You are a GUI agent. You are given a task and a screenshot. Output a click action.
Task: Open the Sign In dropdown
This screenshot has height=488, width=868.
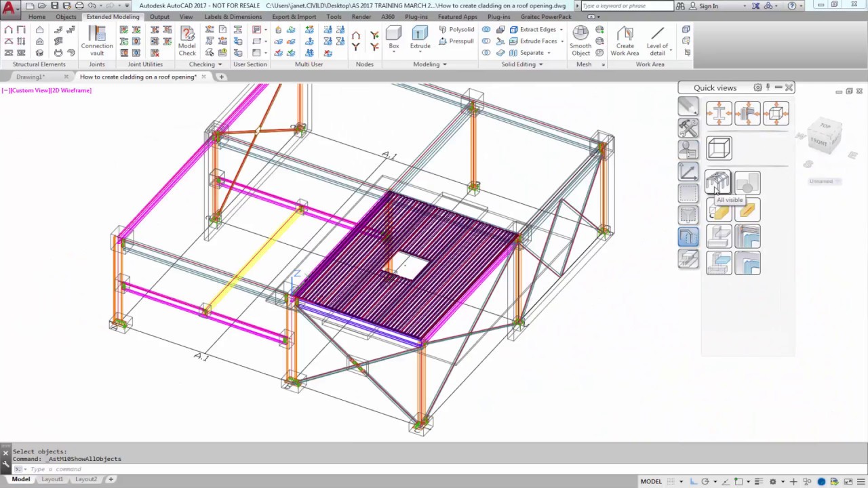coord(745,6)
